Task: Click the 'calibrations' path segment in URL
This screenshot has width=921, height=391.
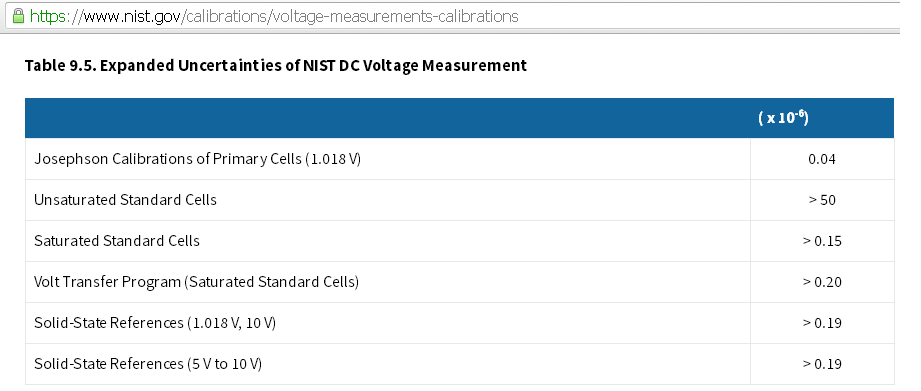Action: 230,16
